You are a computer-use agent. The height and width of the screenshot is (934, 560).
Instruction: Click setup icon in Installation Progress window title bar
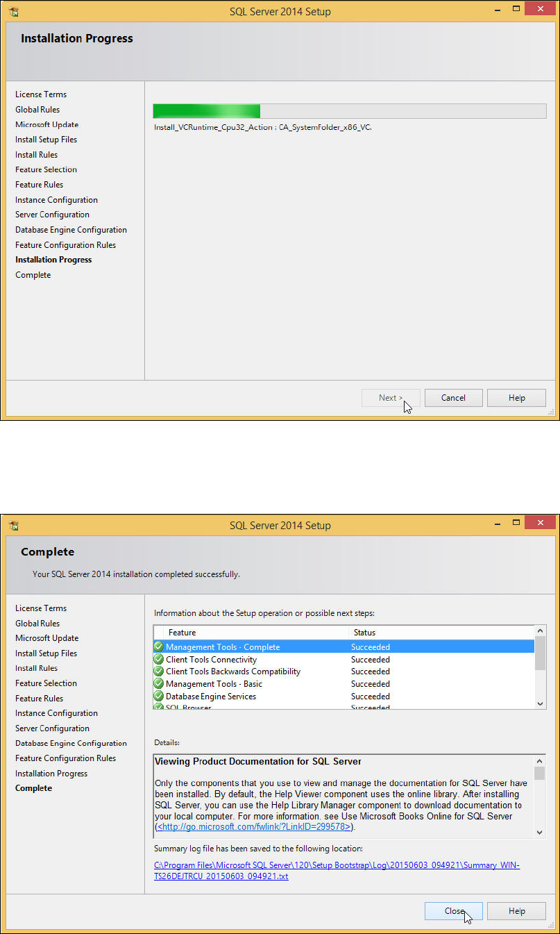14,11
